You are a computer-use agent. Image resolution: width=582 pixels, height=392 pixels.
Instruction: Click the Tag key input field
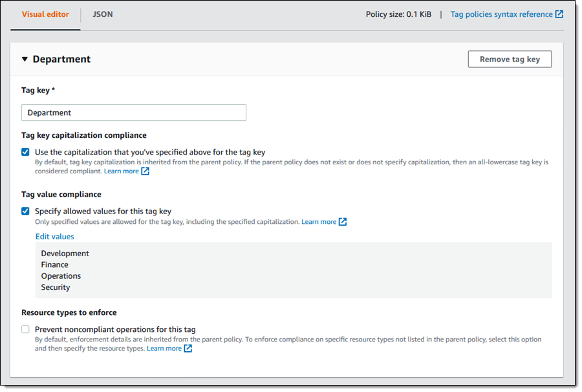[134, 113]
